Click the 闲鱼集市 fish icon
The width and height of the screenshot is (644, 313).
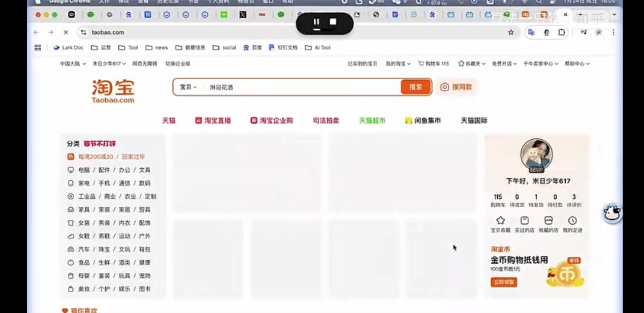[408, 120]
